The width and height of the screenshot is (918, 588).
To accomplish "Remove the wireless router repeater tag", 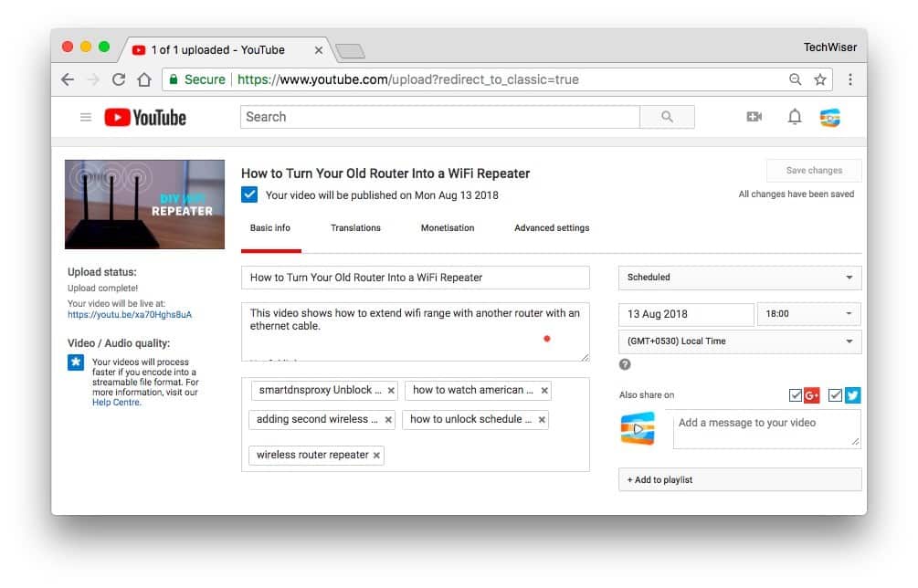I will click(376, 454).
